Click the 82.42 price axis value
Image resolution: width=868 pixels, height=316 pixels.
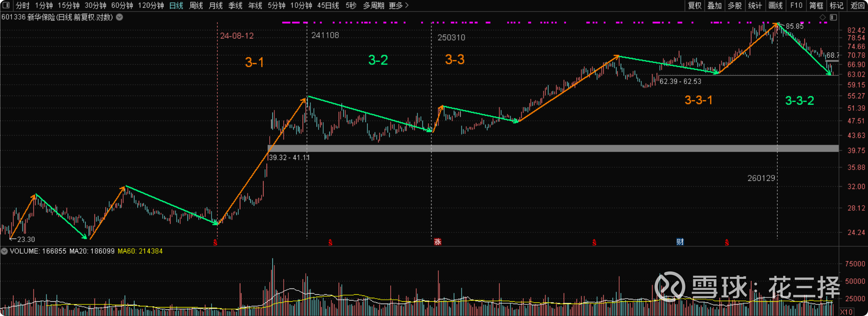click(856, 30)
